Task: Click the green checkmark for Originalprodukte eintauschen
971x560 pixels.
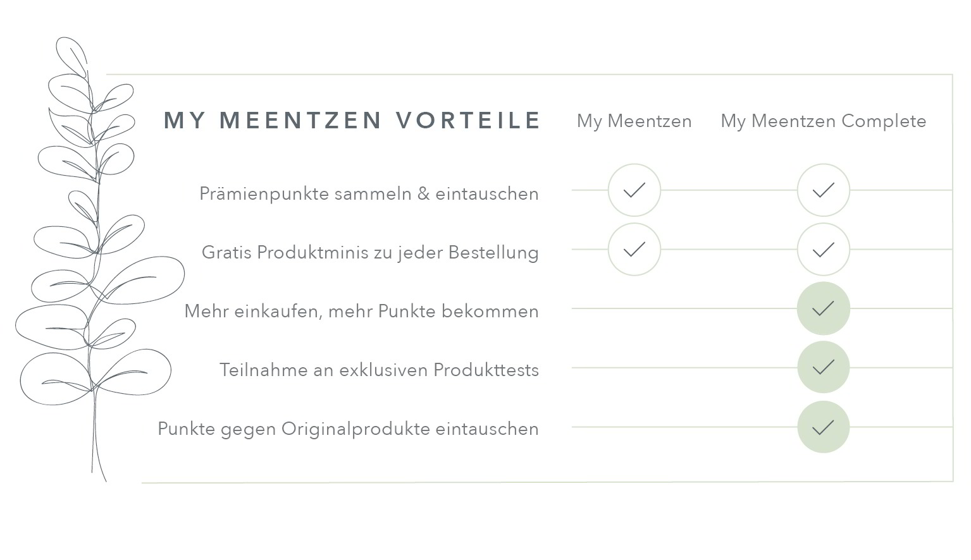Action: 823,427
